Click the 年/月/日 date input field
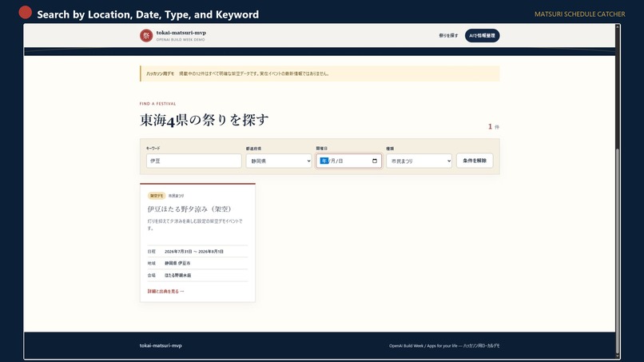Viewport: 644px width, 362px height. (x=348, y=161)
